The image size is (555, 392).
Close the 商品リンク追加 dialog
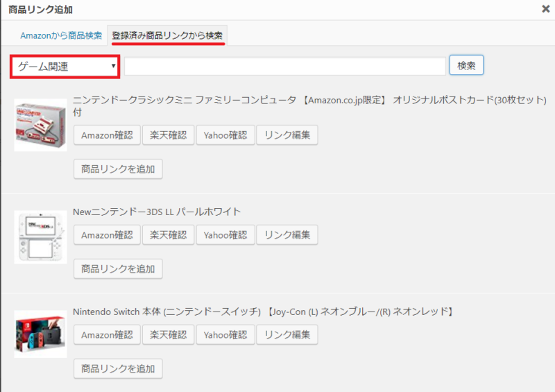pyautogui.click(x=545, y=9)
